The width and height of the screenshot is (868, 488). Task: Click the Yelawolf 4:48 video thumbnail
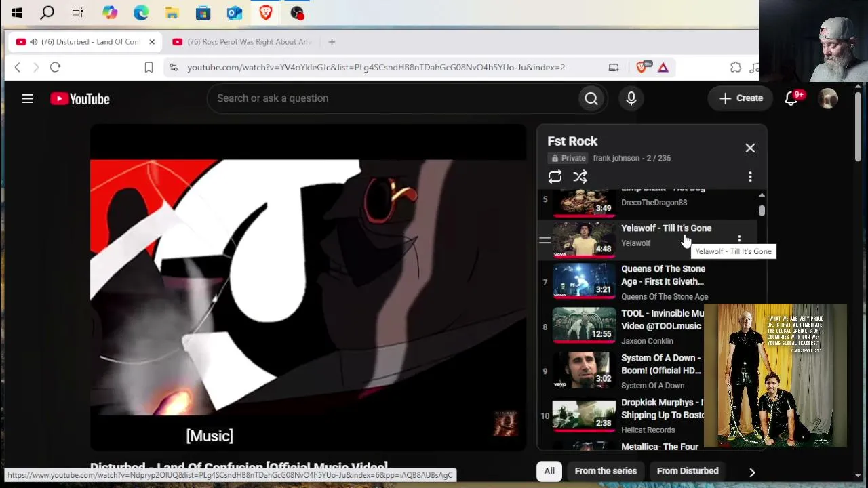(x=584, y=239)
